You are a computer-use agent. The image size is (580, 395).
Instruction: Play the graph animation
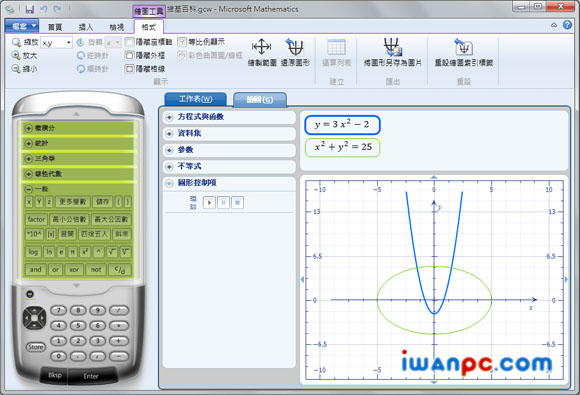tap(209, 202)
